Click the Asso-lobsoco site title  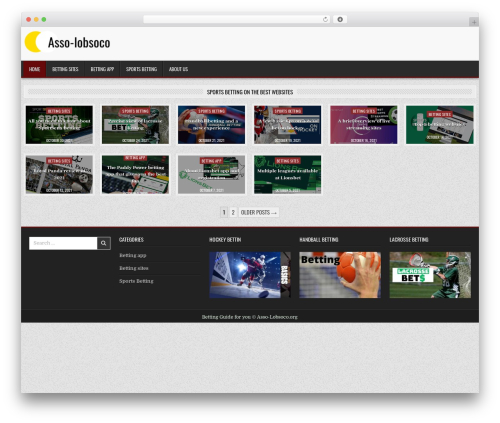click(79, 43)
